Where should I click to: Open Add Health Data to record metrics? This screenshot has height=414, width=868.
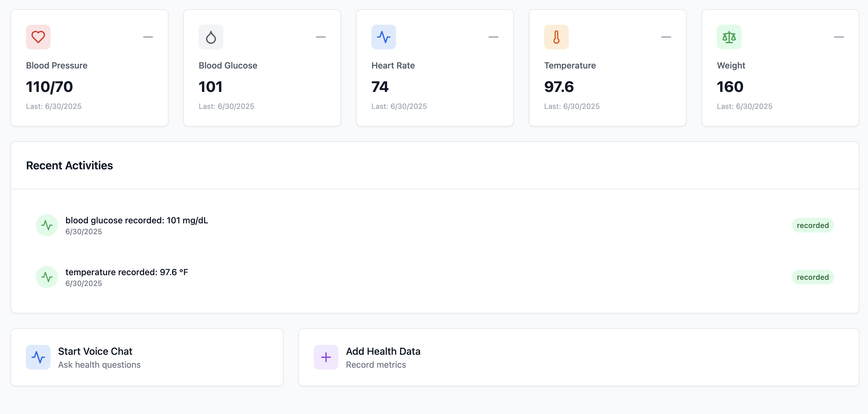click(578, 357)
